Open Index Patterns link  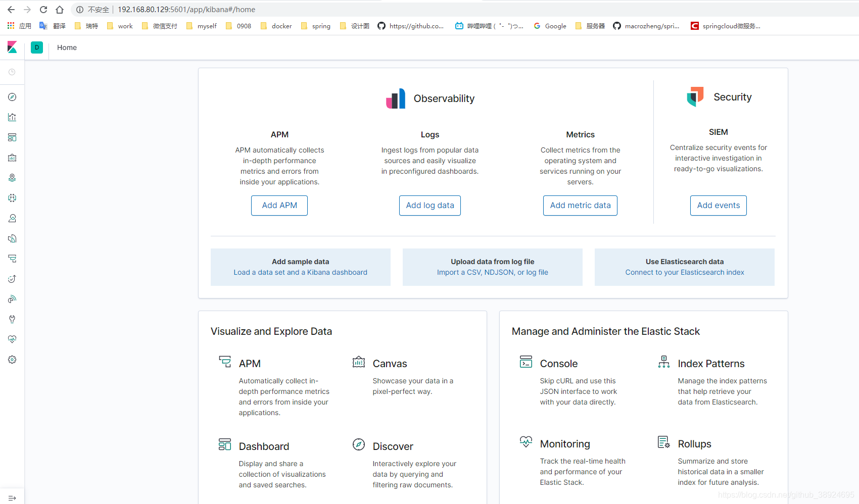(x=711, y=364)
